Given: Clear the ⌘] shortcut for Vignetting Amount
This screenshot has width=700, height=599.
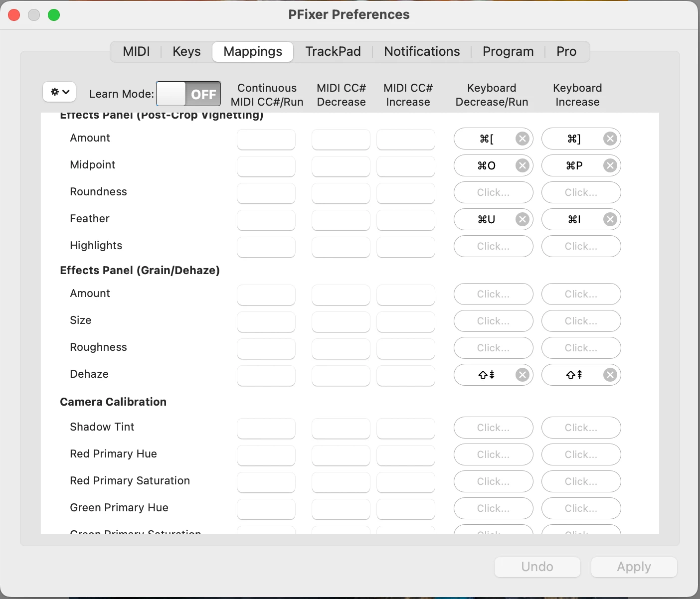Looking at the screenshot, I should (610, 139).
